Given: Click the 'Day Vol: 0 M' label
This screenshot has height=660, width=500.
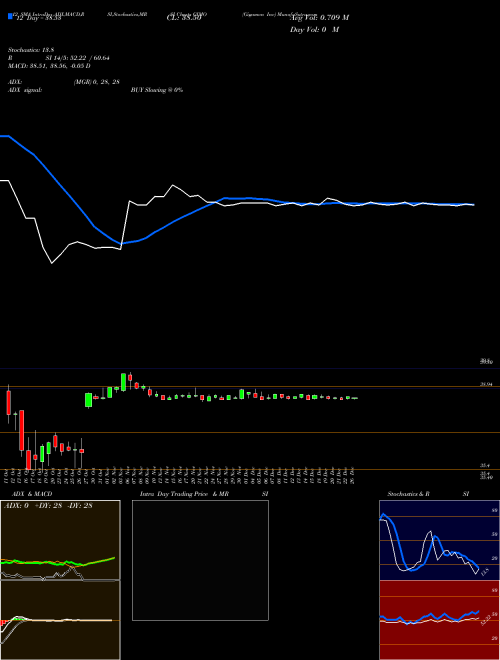Looking at the screenshot, I should coord(314,29).
